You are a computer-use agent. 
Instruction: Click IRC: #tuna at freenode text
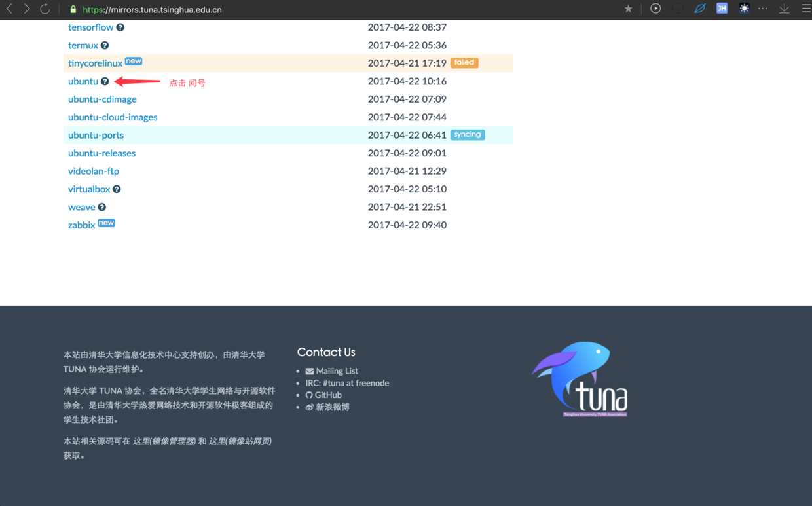click(x=347, y=383)
